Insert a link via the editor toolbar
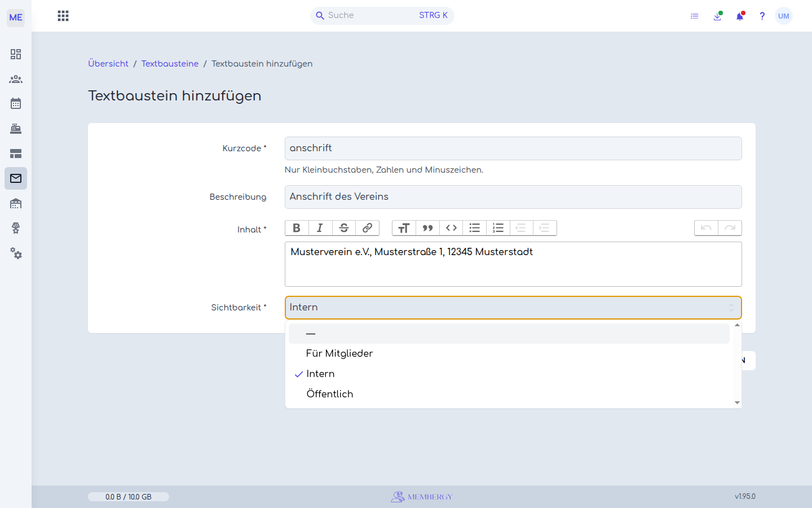812x508 pixels. 368,228
